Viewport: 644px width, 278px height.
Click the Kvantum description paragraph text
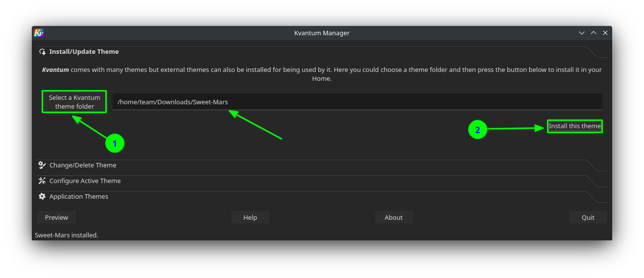322,74
